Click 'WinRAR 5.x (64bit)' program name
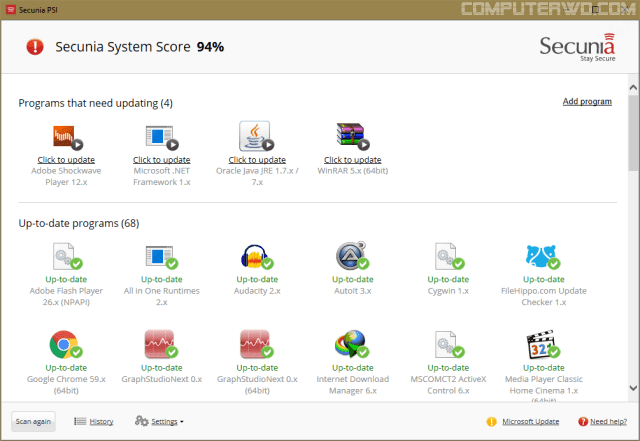The image size is (640, 441). [353, 171]
